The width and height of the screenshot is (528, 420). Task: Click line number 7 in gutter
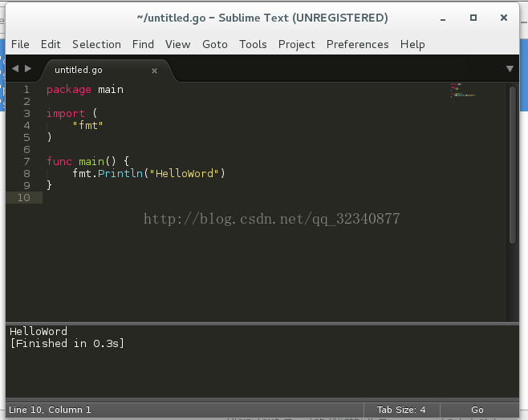click(x=26, y=162)
